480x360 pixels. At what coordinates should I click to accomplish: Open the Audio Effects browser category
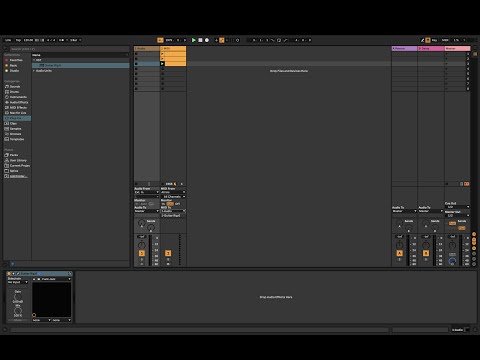[x=19, y=102]
